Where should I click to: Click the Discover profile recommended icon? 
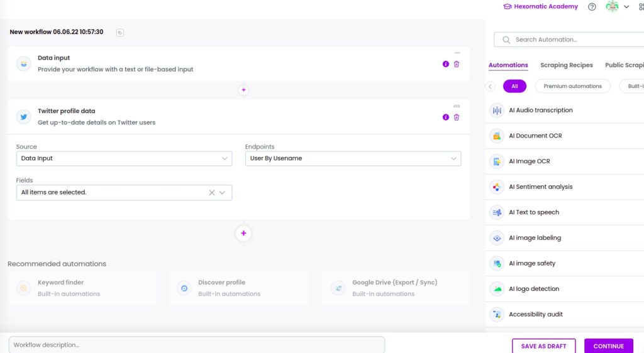(x=184, y=288)
